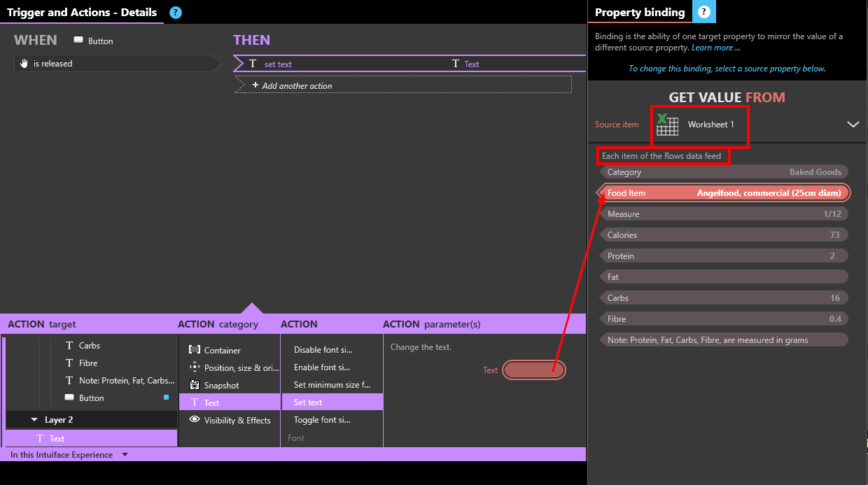
Task: Click the Button icon in the WHEN section
Action: [78, 41]
